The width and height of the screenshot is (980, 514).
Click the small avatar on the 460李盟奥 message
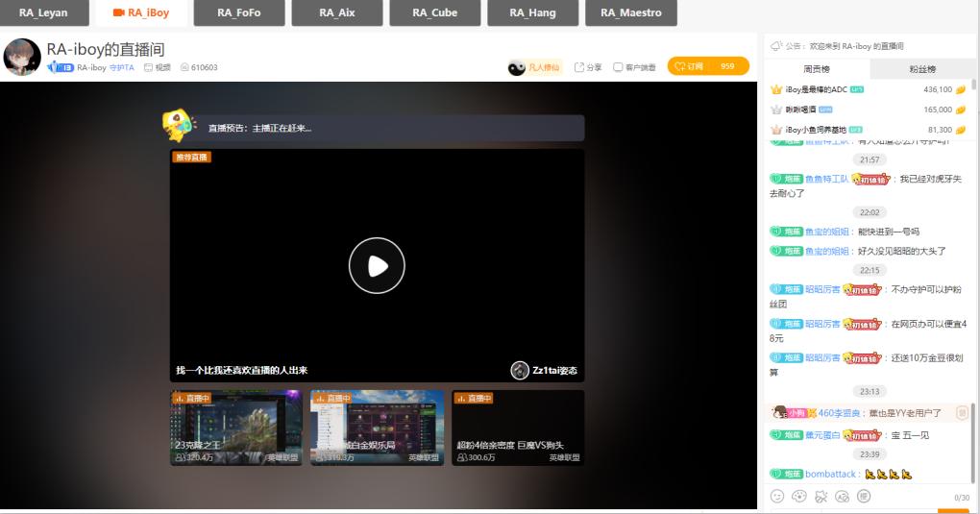coord(779,412)
